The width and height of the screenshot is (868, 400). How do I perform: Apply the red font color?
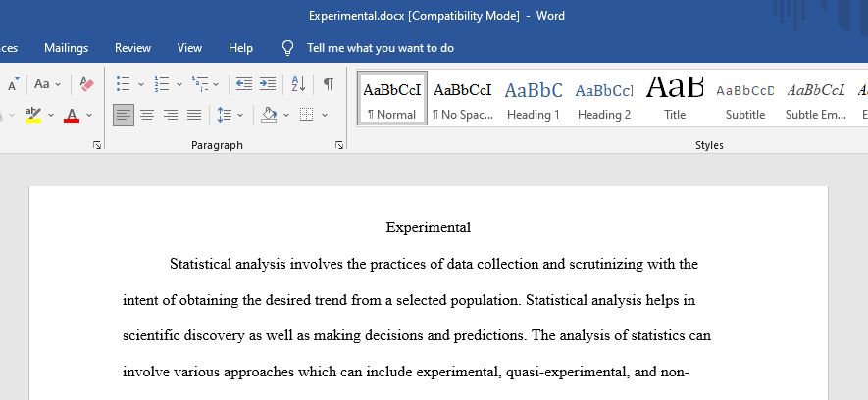click(72, 115)
